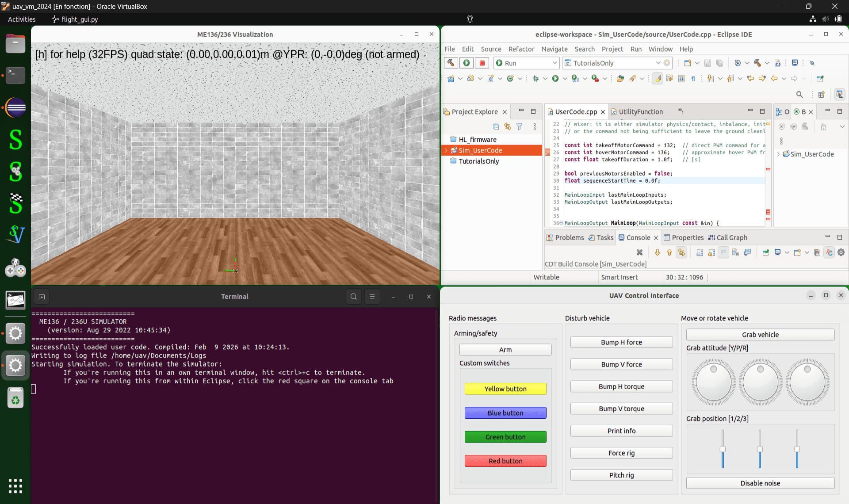Click the Last Edit Location yellow arrow icon

click(750, 78)
